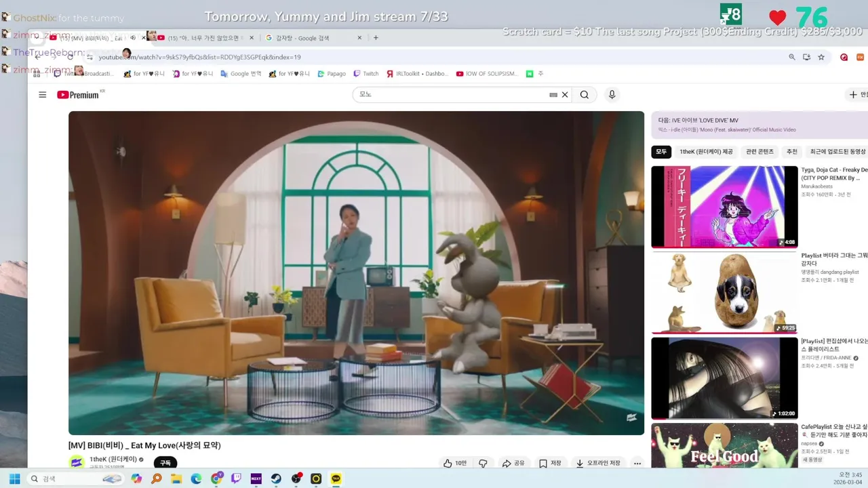The image size is (868, 488).
Task: Click the main Eat My Love video player
Action: (x=356, y=272)
